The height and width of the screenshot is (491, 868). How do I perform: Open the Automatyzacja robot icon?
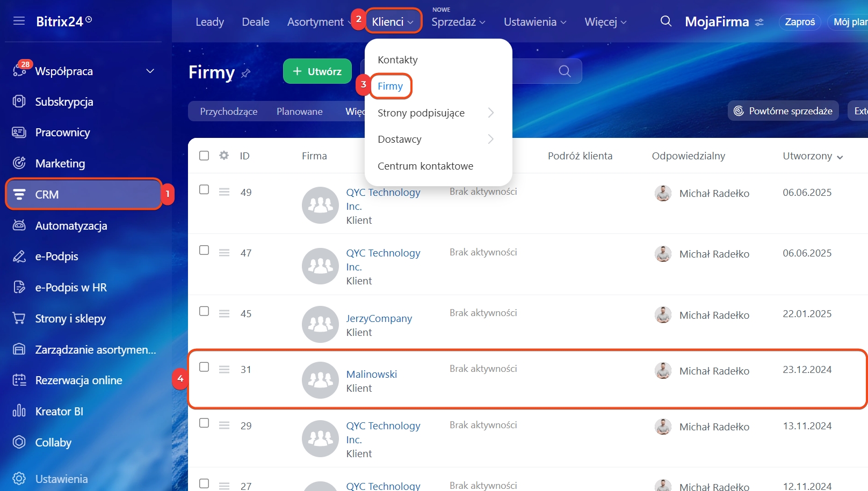(x=19, y=225)
